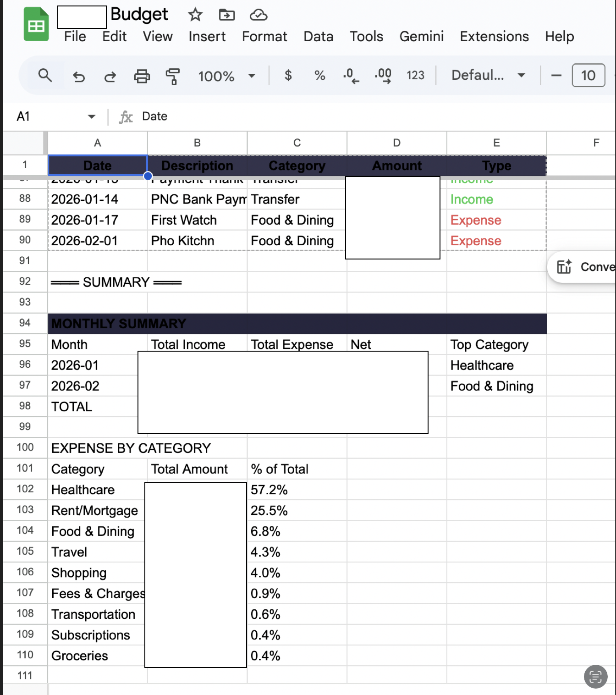The width and height of the screenshot is (616, 695).
Task: Select row 92 header
Action: pyautogui.click(x=25, y=281)
